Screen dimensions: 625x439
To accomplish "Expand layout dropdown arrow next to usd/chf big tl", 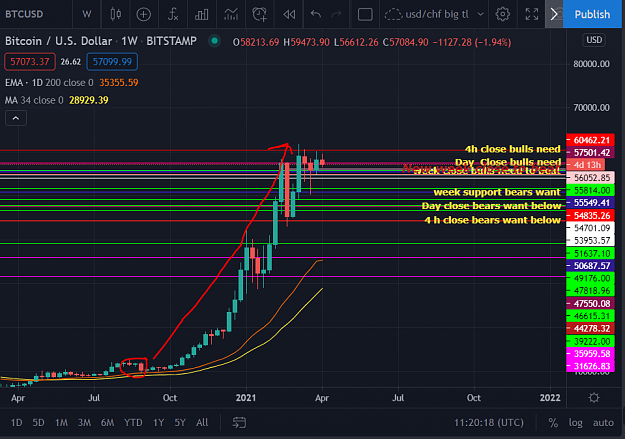I will coord(480,14).
